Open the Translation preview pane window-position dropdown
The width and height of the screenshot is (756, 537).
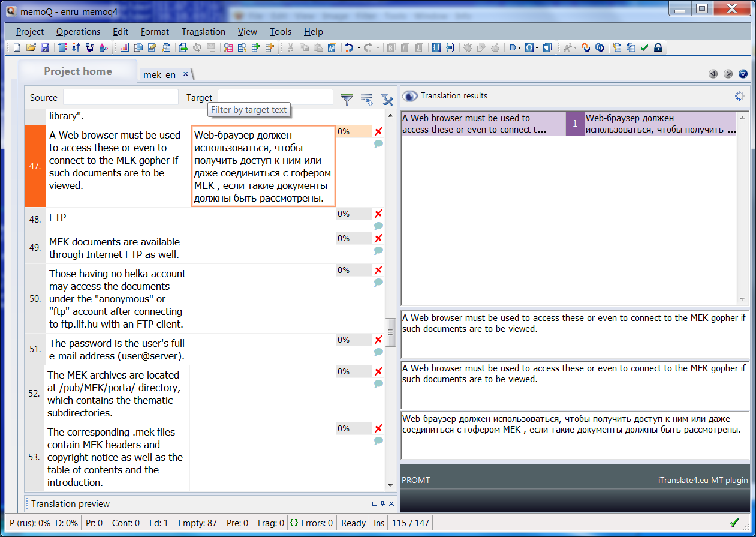point(375,504)
